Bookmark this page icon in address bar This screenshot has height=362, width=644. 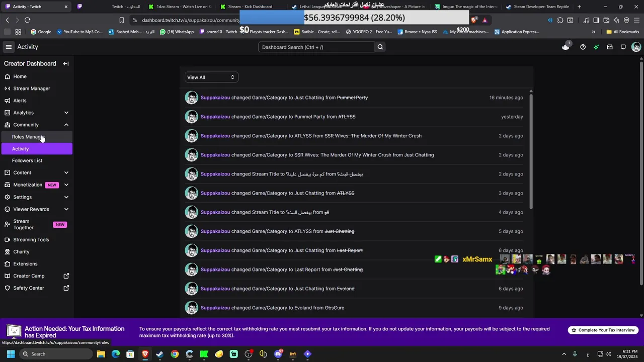pyautogui.click(x=122, y=20)
